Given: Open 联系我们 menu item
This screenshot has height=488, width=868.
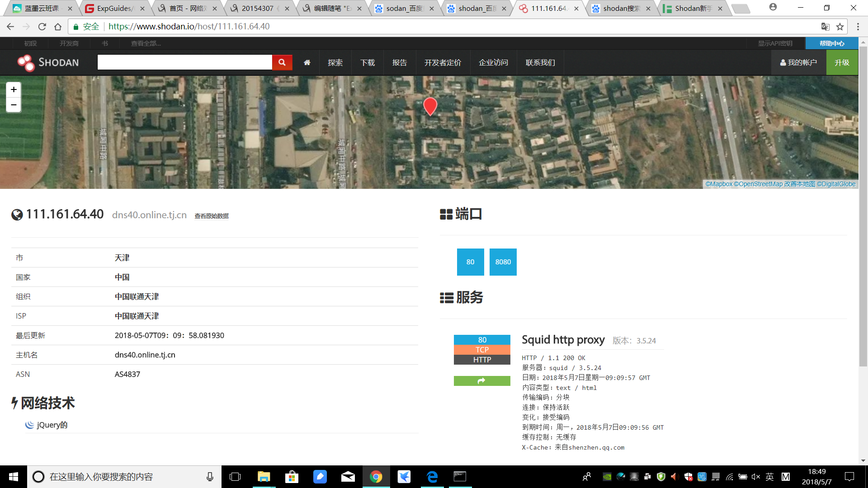Looking at the screenshot, I should pos(540,62).
